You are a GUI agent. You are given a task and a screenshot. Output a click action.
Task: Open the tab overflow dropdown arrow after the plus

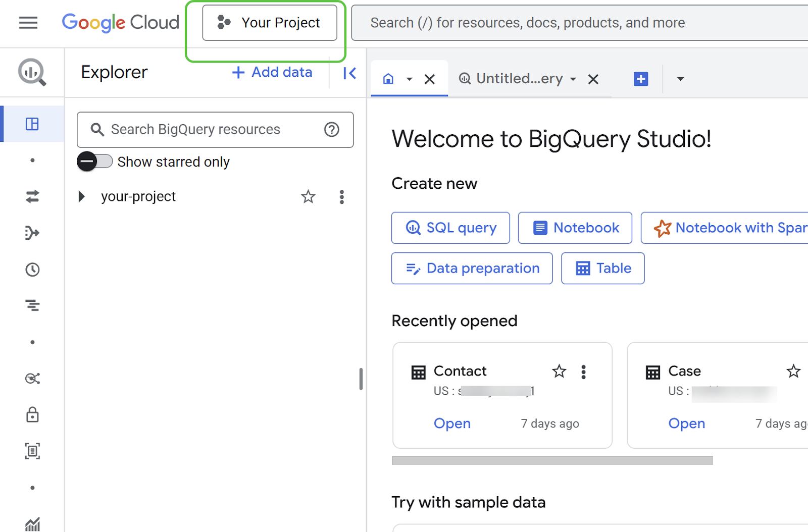[x=681, y=79]
